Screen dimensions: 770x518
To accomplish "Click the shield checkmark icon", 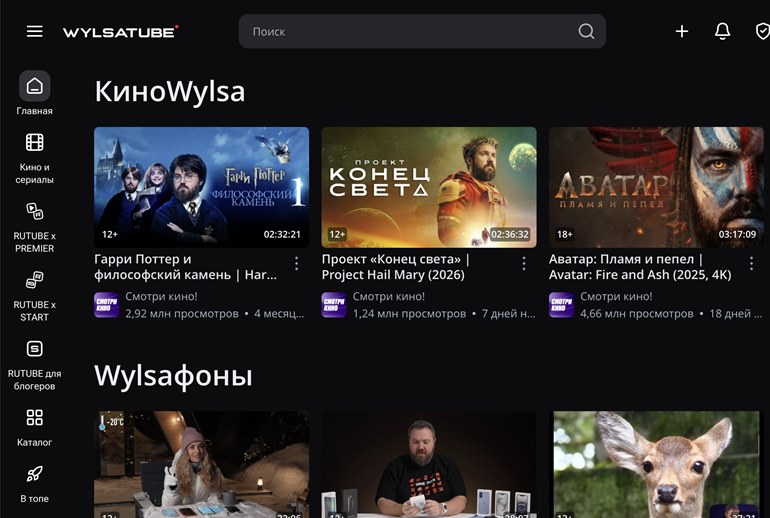I will (x=762, y=31).
